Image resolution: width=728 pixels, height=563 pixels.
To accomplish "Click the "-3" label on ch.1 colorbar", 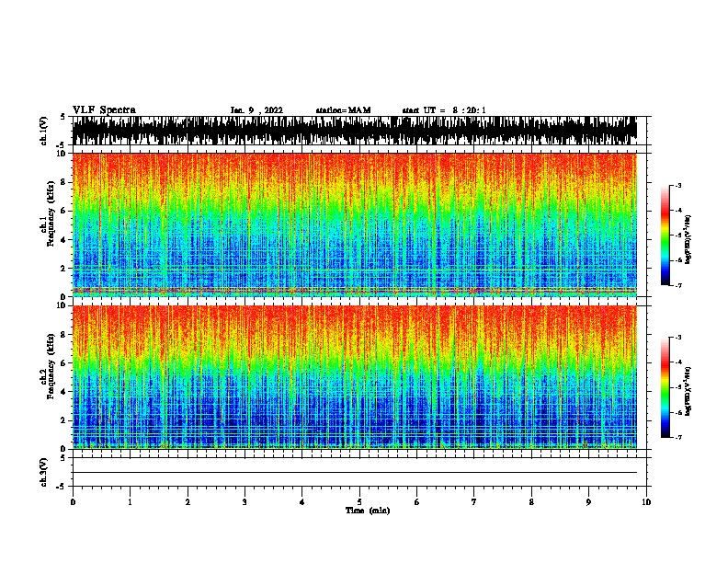I will [677, 186].
